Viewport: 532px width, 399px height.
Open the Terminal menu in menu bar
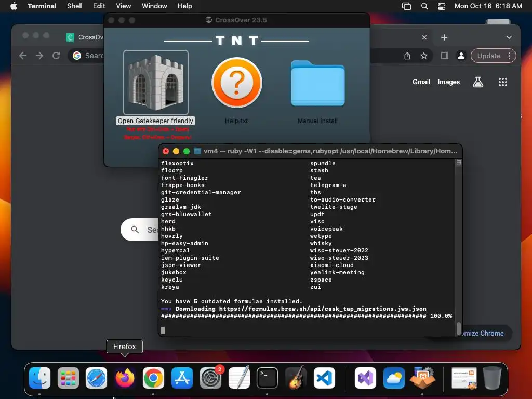pyautogui.click(x=42, y=6)
